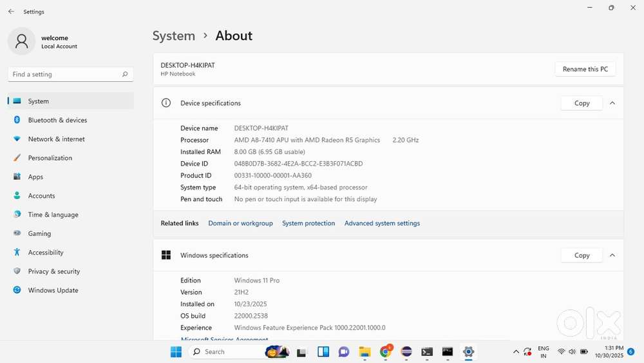This screenshot has width=644, height=363.
Task: Open Time & language settings
Action: click(71, 214)
